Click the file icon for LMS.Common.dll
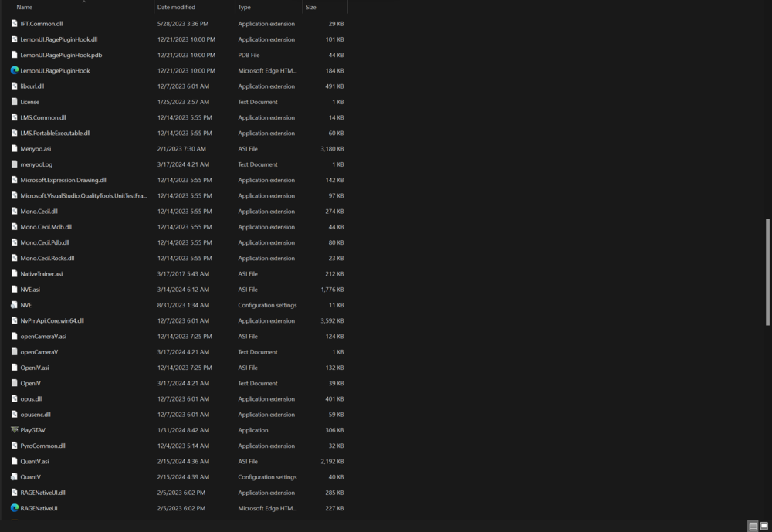772x532 pixels. click(14, 117)
